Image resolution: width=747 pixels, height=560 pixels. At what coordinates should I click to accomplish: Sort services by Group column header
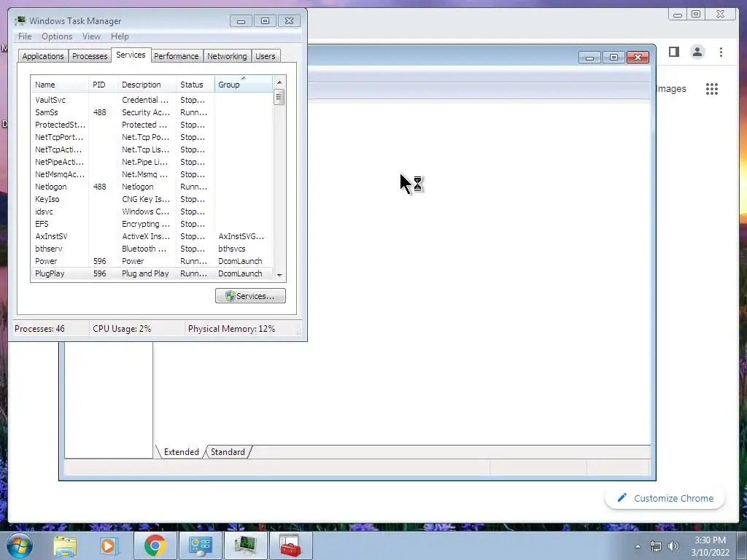(244, 85)
